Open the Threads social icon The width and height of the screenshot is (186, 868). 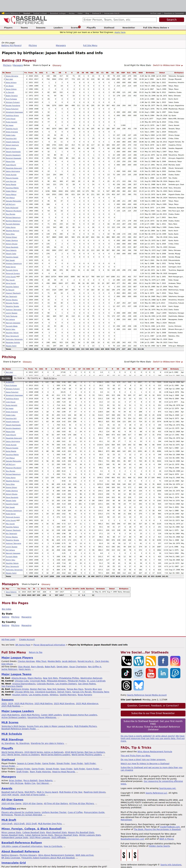pos(126,685)
